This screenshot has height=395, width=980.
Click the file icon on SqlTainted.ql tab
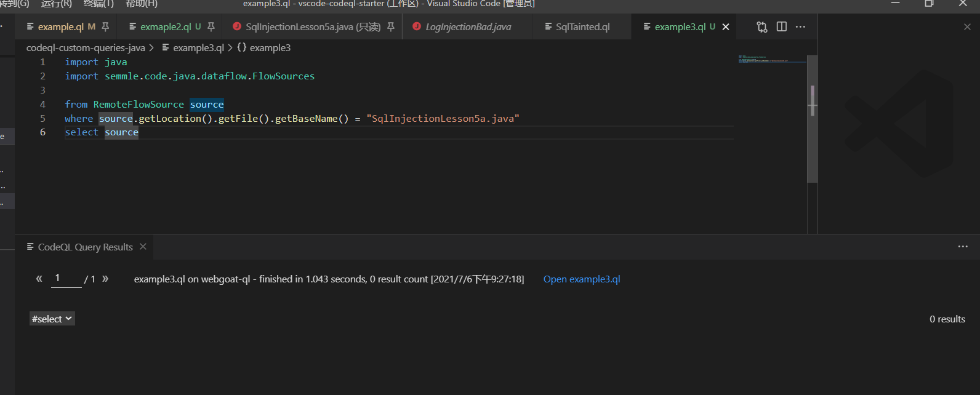pyautogui.click(x=548, y=27)
